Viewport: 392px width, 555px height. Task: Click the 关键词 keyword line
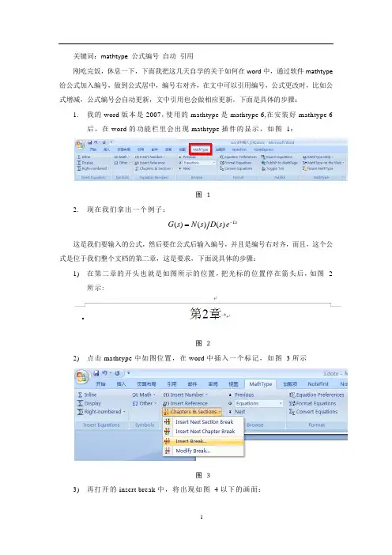(x=133, y=56)
